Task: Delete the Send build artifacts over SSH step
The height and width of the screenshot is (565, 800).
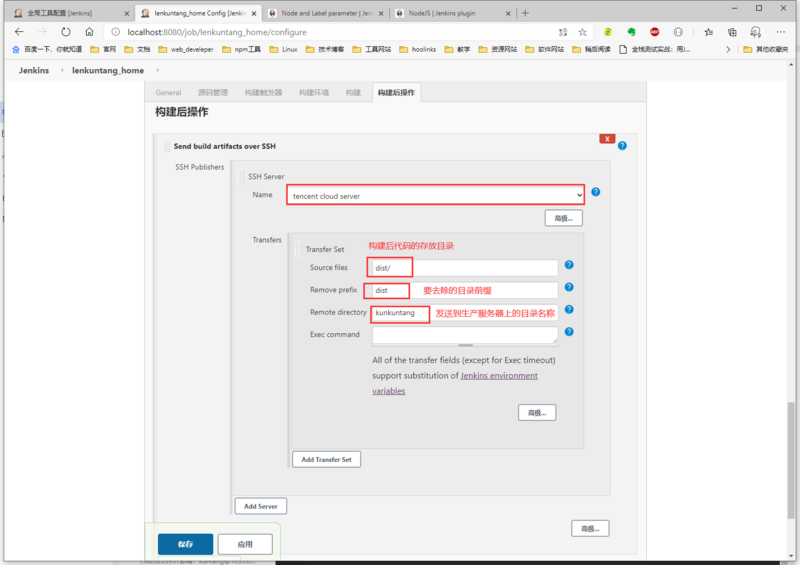Action: pyautogui.click(x=607, y=139)
